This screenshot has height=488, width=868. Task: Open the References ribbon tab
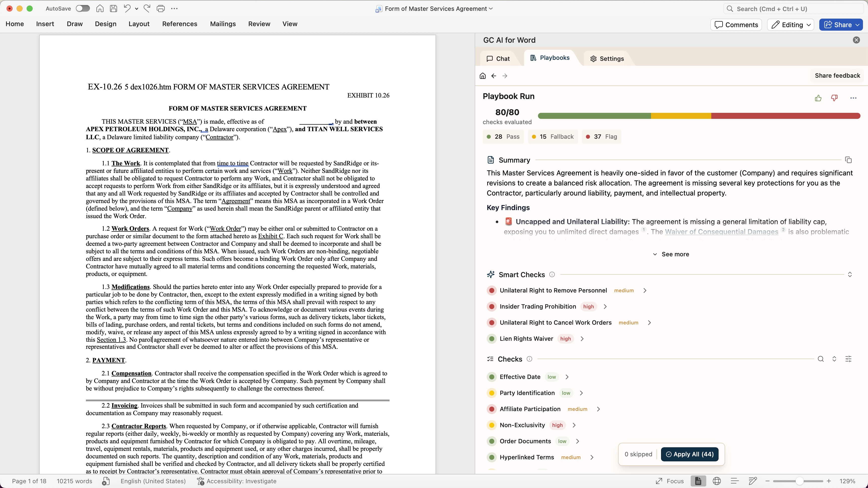click(x=180, y=24)
